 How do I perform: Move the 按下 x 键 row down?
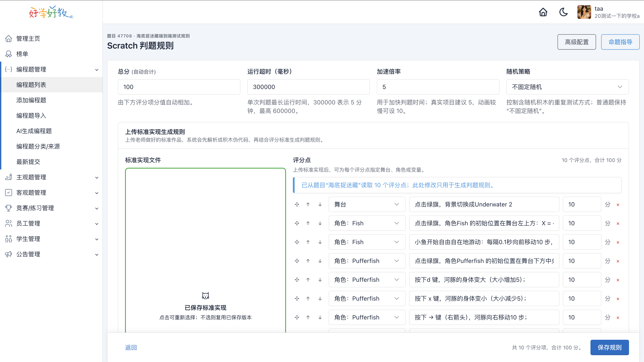pyautogui.click(x=320, y=298)
